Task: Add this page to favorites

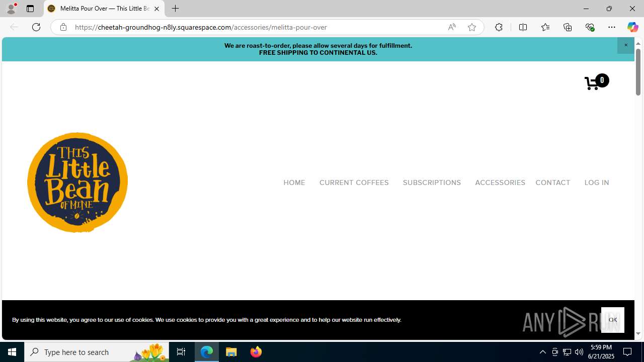Action: click(x=472, y=27)
